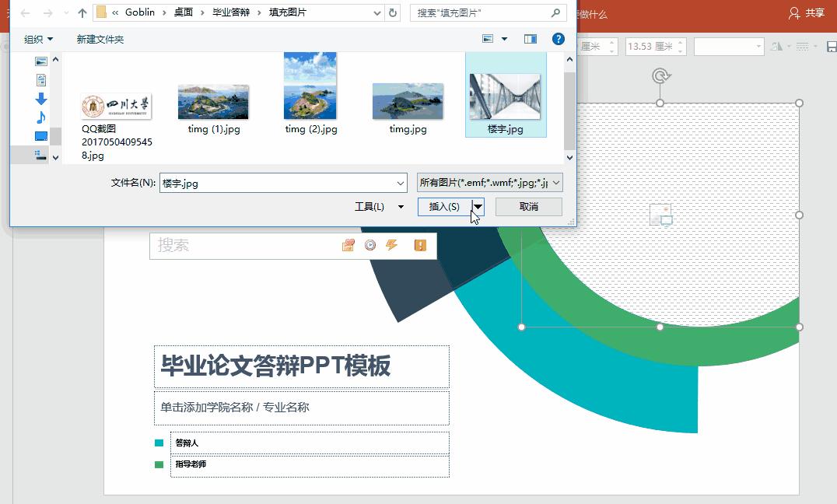Go forward in the file dialog
Screen dimensions: 837x504
click(47, 12)
